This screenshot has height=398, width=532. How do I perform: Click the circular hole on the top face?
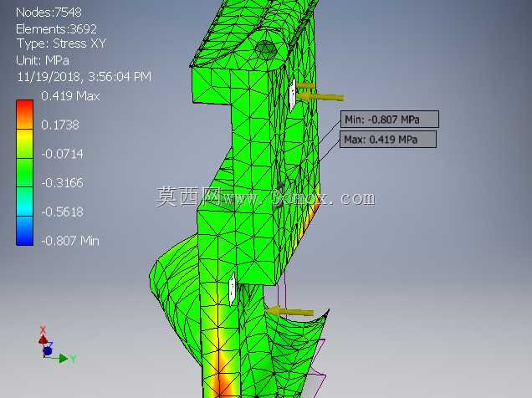(x=266, y=50)
